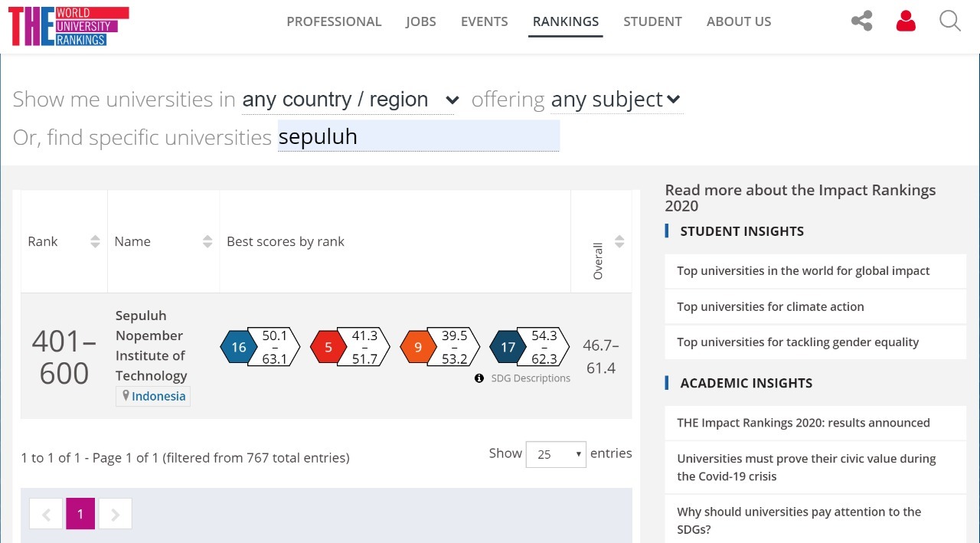This screenshot has height=543, width=980.
Task: Open the red user account icon
Action: click(906, 21)
